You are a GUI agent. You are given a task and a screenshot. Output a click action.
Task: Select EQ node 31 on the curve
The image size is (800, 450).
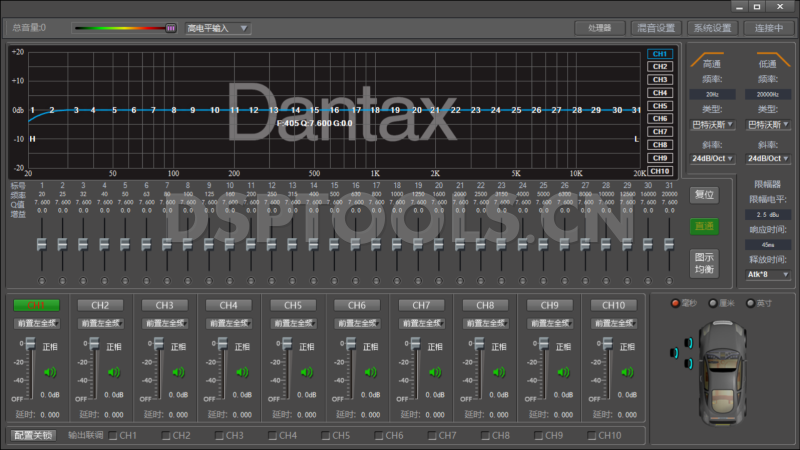pyautogui.click(x=636, y=110)
